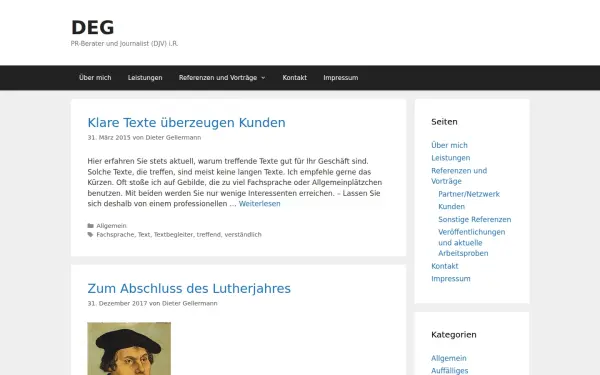600x375 pixels.
Task: Open the Allgemein category under first post
Action: point(111,226)
